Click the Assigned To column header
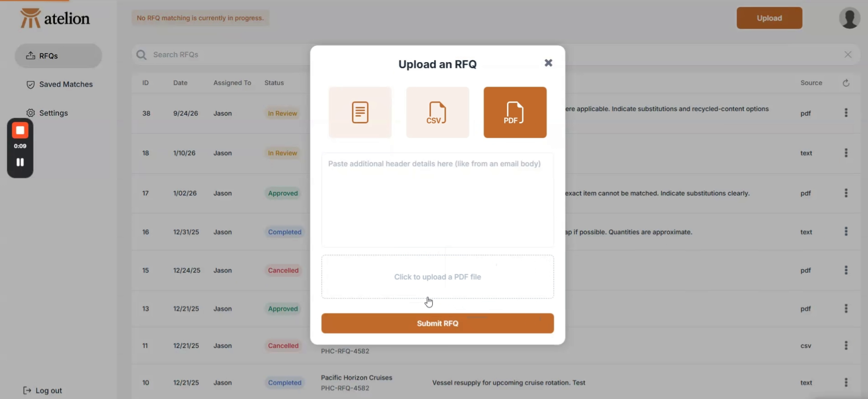Screen dimensions: 868x399 pos(232,83)
